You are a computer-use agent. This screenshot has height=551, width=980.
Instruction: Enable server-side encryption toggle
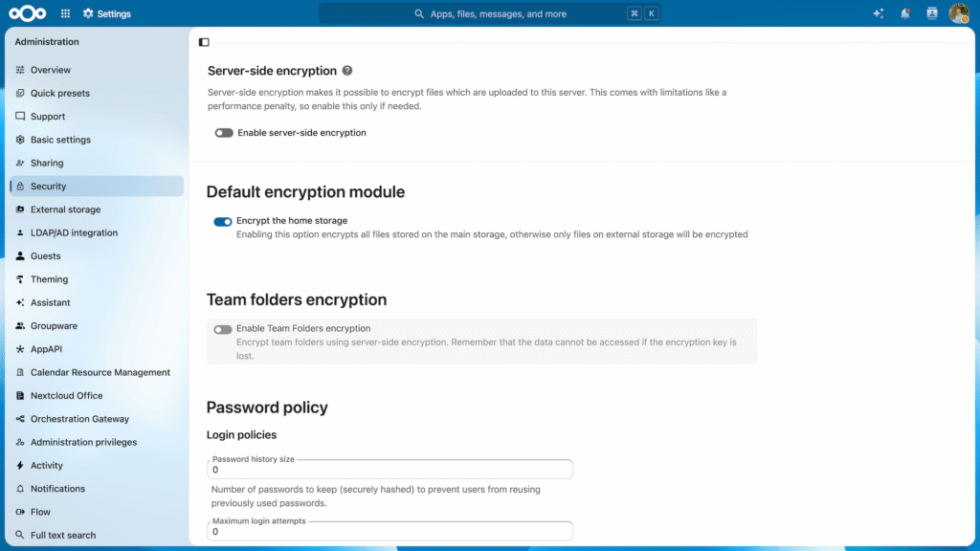(224, 132)
